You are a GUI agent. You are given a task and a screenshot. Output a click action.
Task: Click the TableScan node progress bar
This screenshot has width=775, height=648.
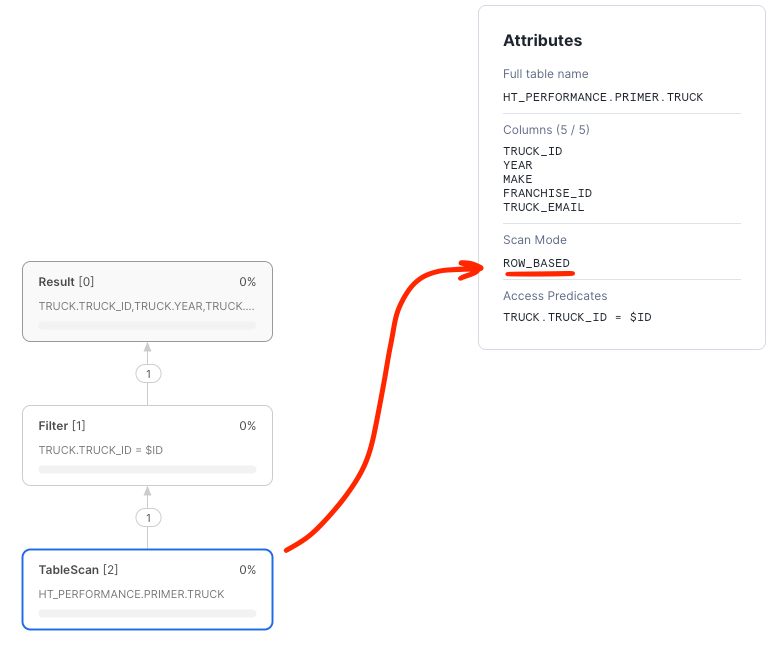pos(147,613)
